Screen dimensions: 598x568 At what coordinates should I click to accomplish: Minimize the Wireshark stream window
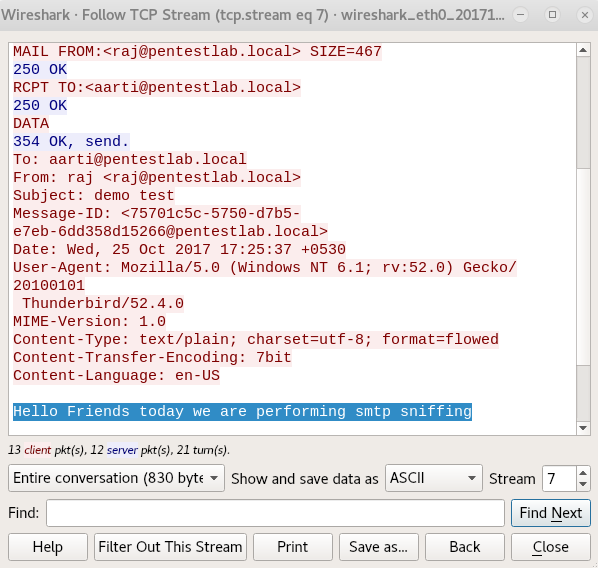coord(521,15)
